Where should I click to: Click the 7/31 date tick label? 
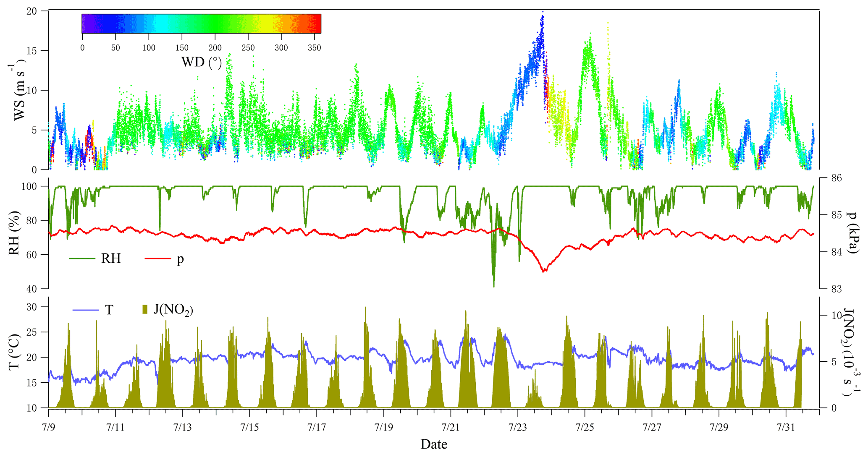pyautogui.click(x=786, y=428)
